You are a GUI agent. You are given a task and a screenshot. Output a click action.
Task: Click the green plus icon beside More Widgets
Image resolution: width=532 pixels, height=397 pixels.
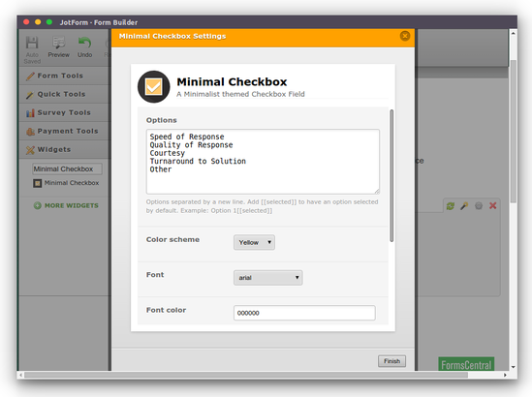pos(38,205)
